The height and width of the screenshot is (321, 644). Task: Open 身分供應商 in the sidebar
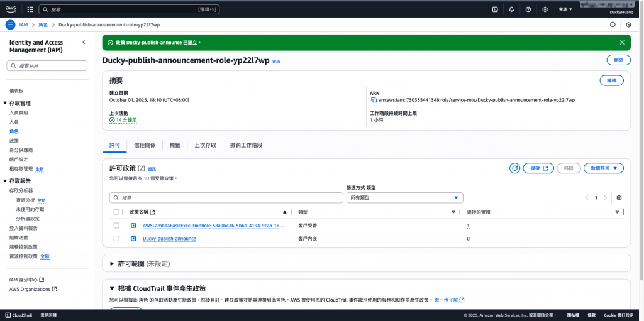pos(21,150)
